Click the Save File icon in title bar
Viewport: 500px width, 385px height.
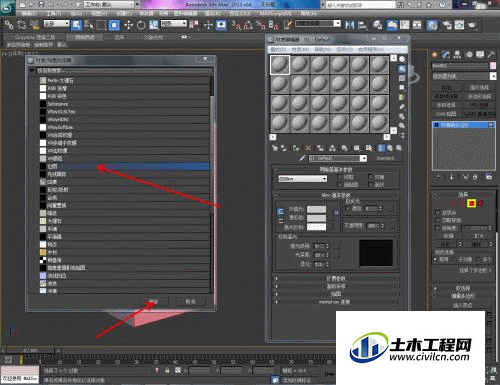point(41,4)
